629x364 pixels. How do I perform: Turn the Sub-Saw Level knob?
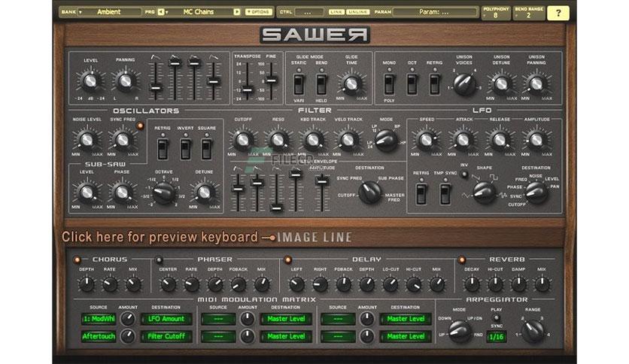[x=87, y=193]
